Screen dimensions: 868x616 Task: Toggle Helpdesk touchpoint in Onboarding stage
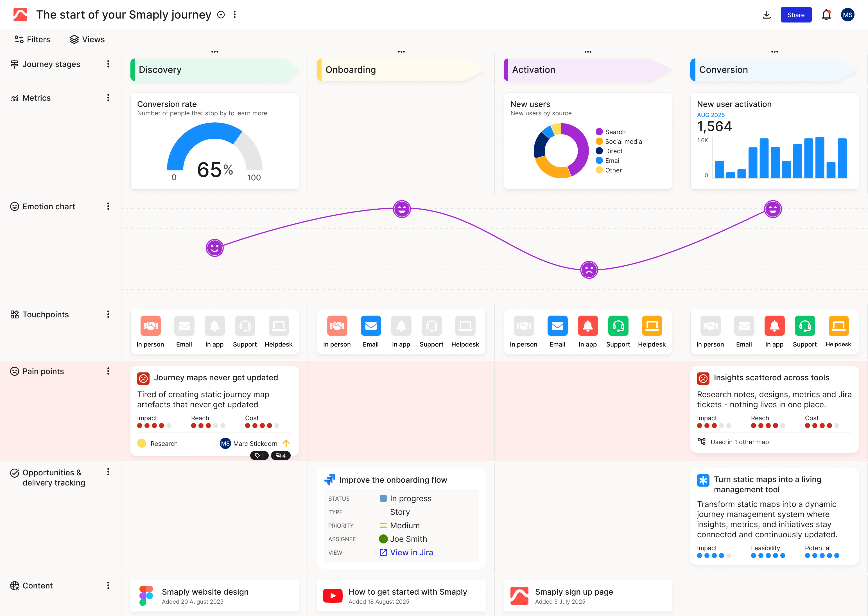click(x=465, y=326)
